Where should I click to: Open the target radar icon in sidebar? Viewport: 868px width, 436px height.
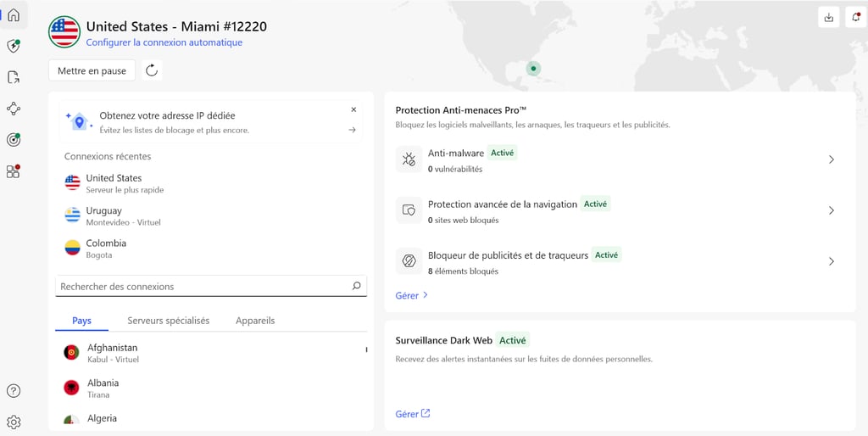[14, 140]
